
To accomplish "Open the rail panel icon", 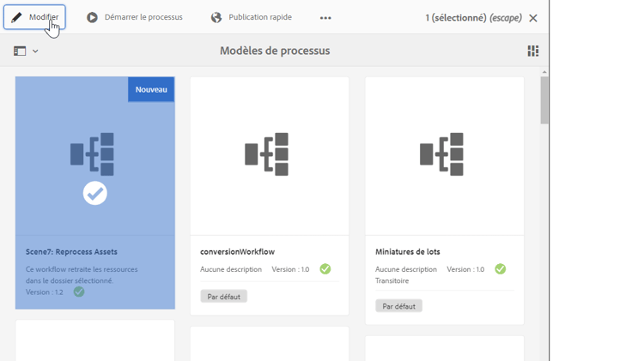I will pos(20,51).
